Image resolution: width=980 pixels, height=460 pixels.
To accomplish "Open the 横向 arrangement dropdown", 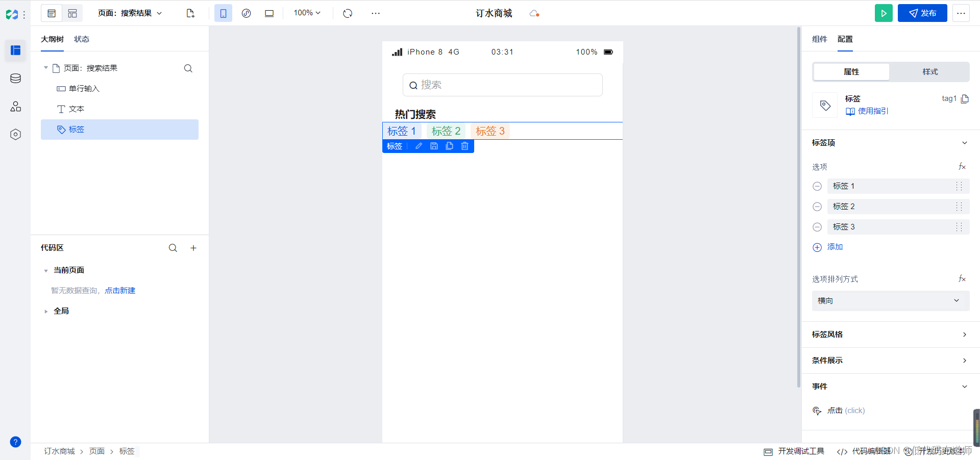I will [891, 301].
